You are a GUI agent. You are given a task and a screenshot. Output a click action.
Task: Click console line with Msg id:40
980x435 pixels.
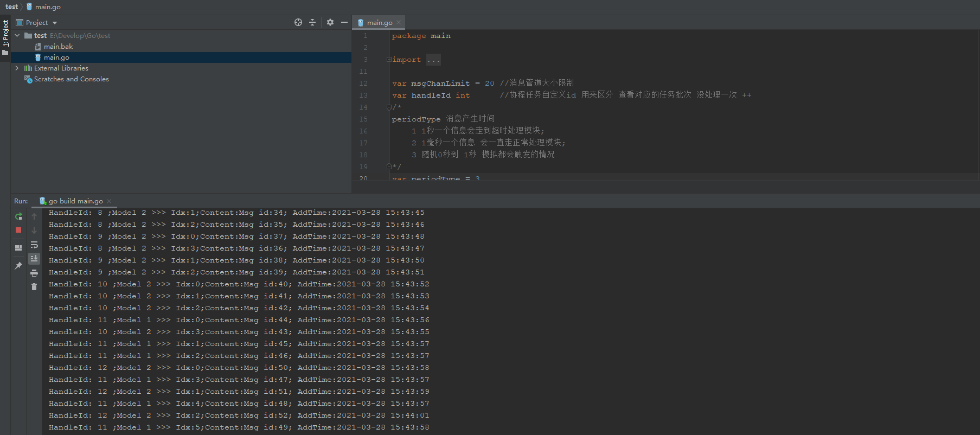239,284
